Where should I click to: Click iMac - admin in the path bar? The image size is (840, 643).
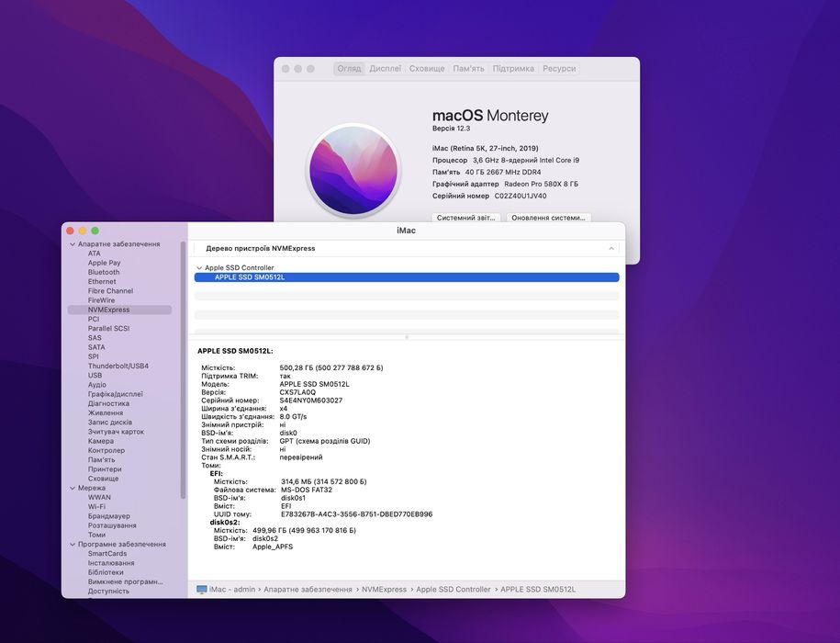pyautogui.click(x=232, y=589)
